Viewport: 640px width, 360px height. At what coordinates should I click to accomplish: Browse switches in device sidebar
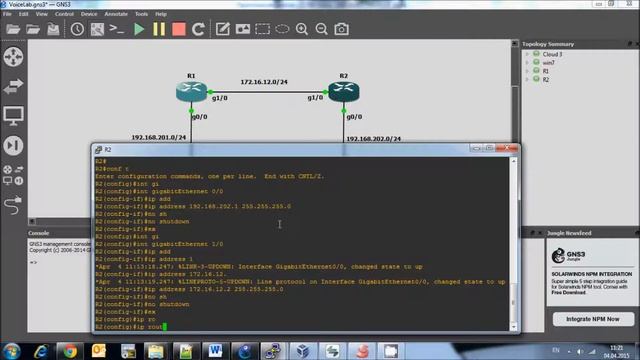13,86
